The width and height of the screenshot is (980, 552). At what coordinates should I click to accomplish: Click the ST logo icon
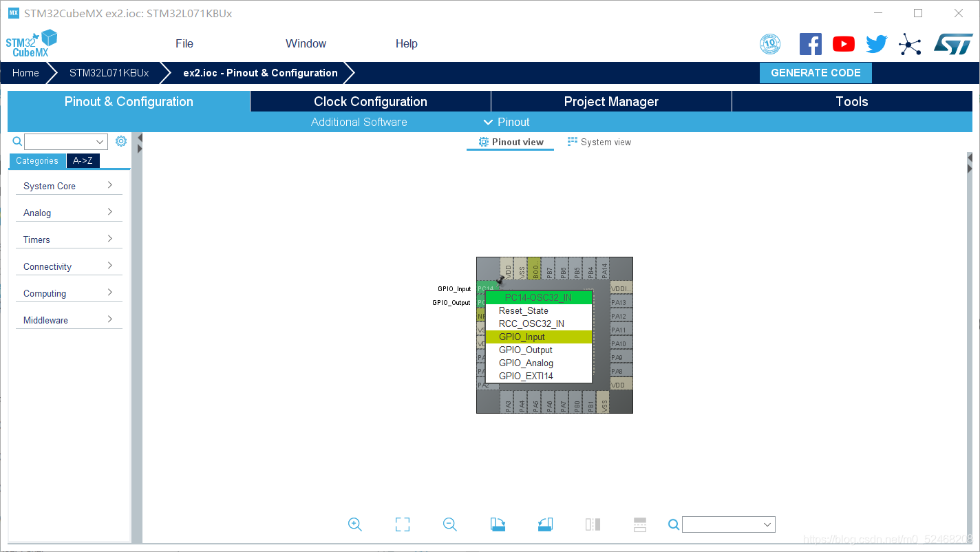point(953,44)
